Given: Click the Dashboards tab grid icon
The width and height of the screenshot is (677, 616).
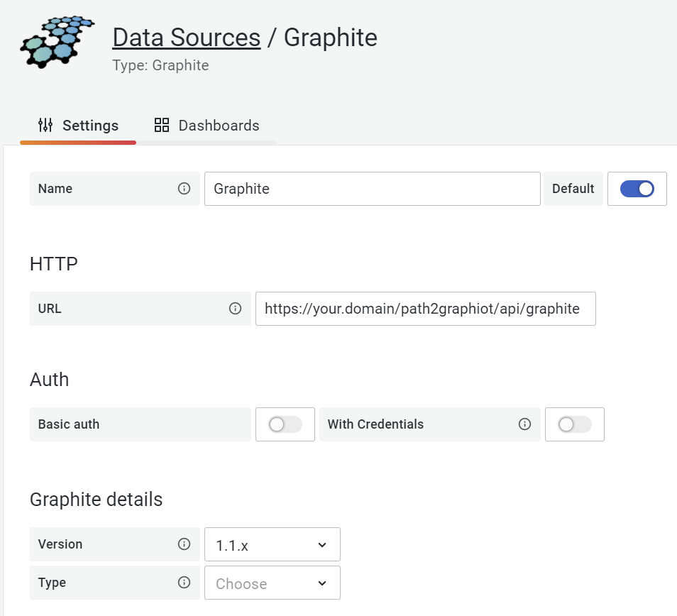Looking at the screenshot, I should 162,125.
